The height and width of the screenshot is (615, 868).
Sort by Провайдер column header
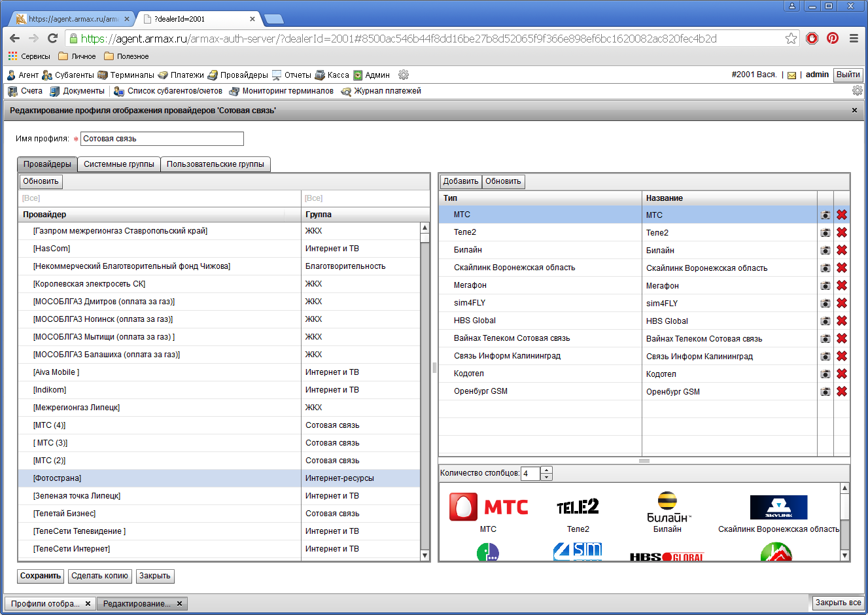(160, 215)
